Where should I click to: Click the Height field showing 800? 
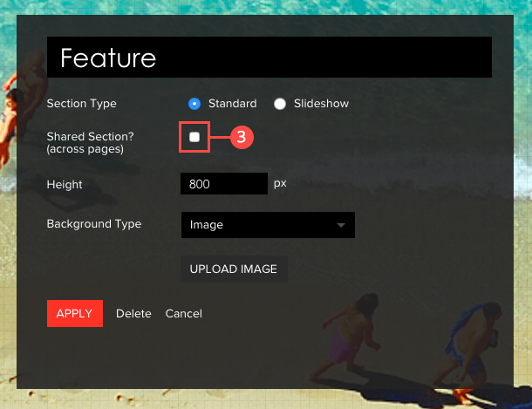pos(223,184)
